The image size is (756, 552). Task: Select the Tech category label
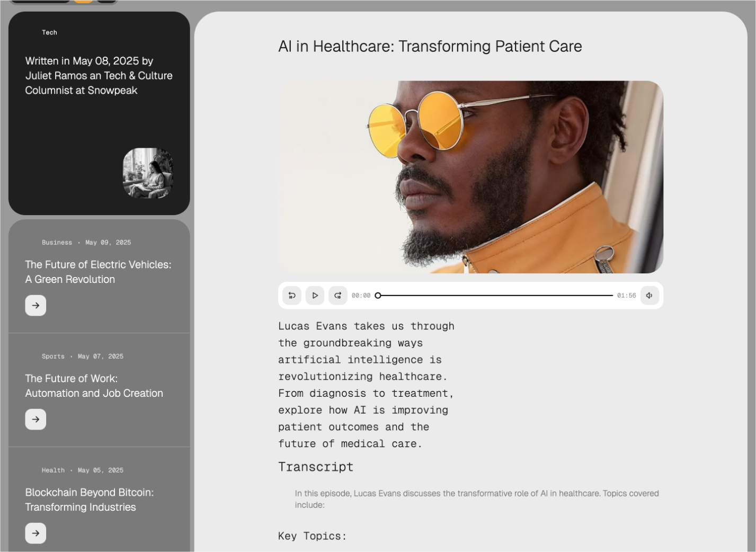pyautogui.click(x=49, y=32)
